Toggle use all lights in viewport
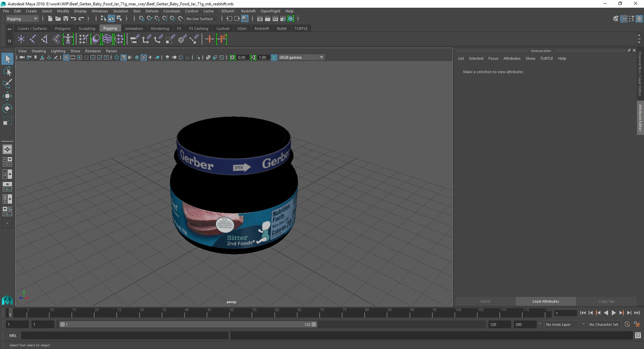Image resolution: width=644 pixels, height=349 pixels. (150, 57)
